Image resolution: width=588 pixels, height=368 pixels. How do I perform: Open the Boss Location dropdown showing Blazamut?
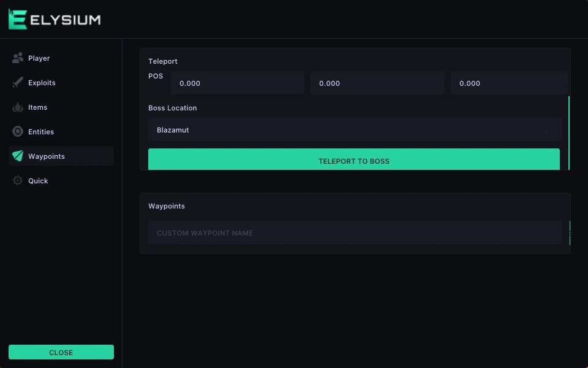pyautogui.click(x=355, y=129)
